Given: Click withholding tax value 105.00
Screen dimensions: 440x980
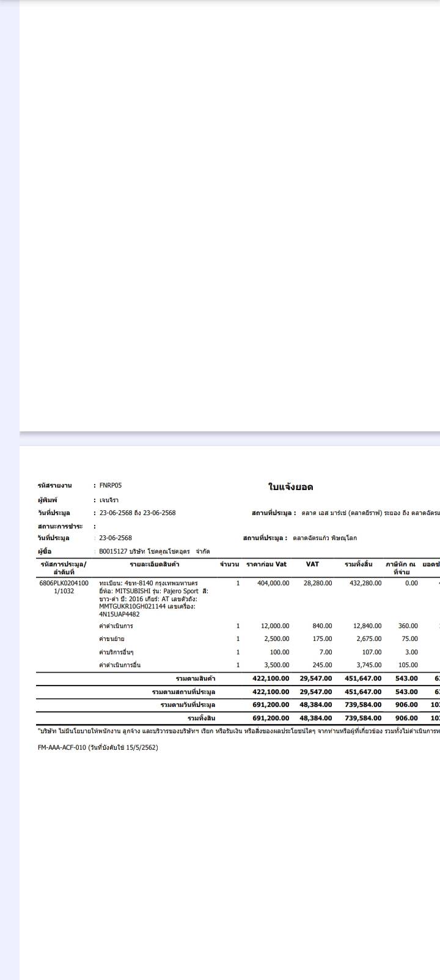Looking at the screenshot, I should tap(408, 665).
